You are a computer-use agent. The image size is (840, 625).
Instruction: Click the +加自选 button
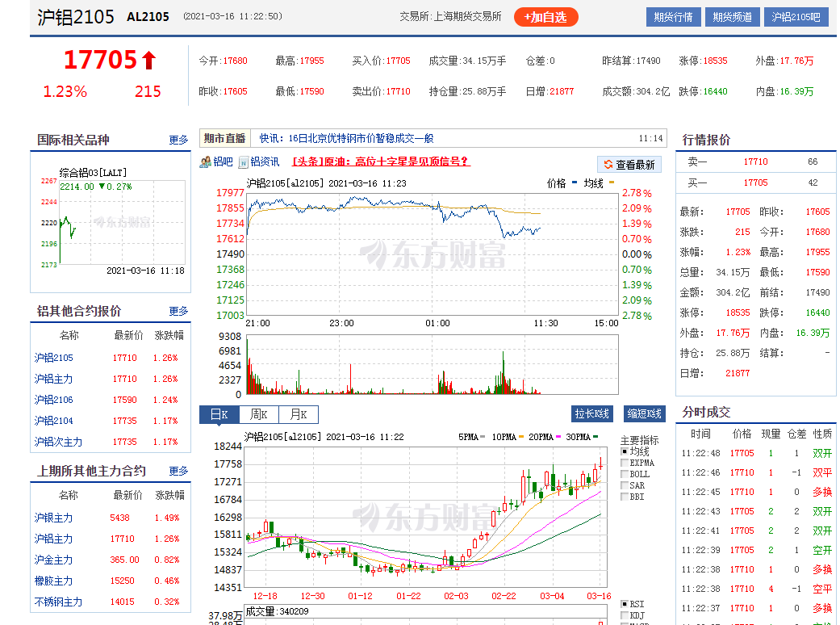tap(546, 17)
